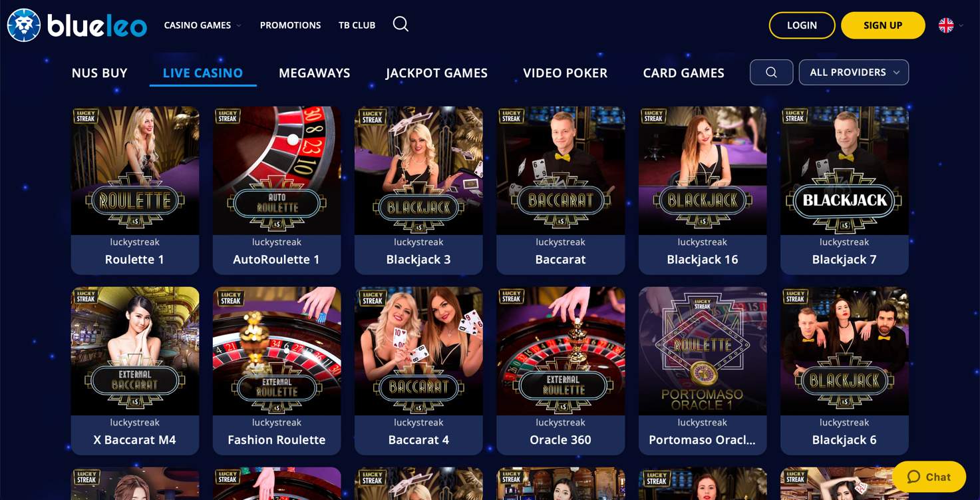Click the yellow Sign Up button
The image size is (980, 500).
pyautogui.click(x=883, y=25)
